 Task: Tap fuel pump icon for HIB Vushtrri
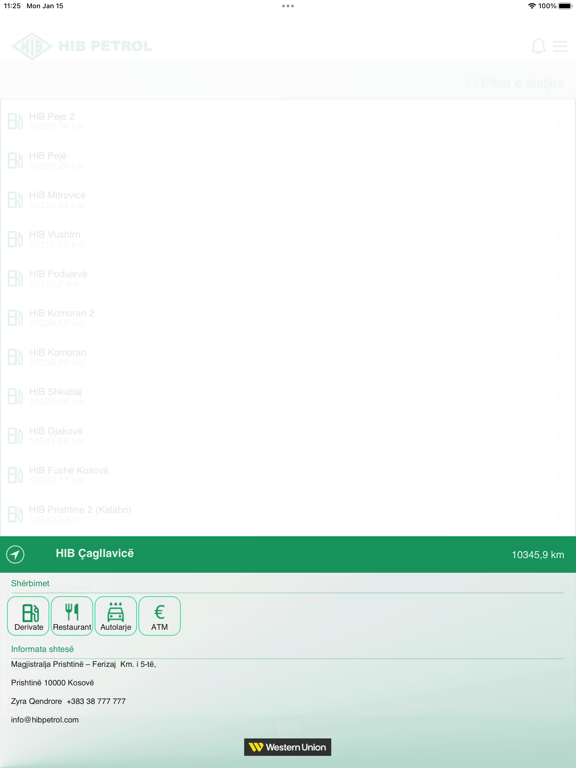pos(15,239)
